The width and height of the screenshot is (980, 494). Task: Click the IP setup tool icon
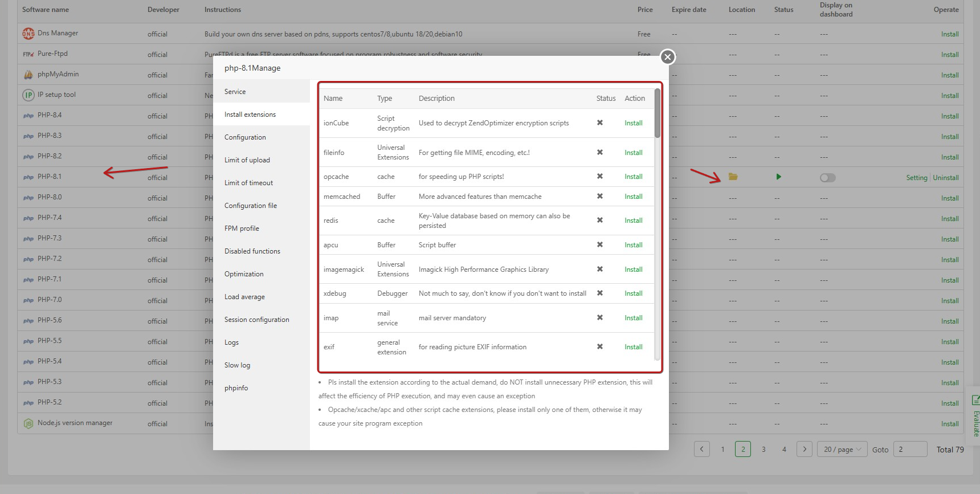[x=28, y=95]
